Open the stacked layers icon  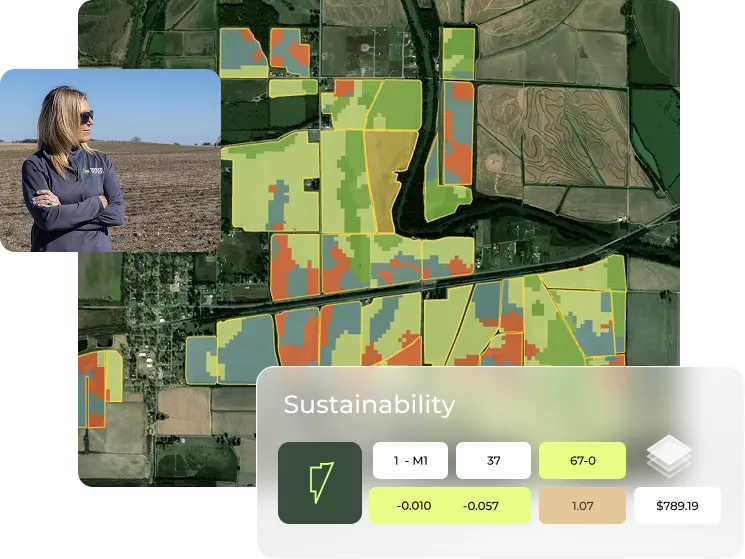(x=669, y=456)
